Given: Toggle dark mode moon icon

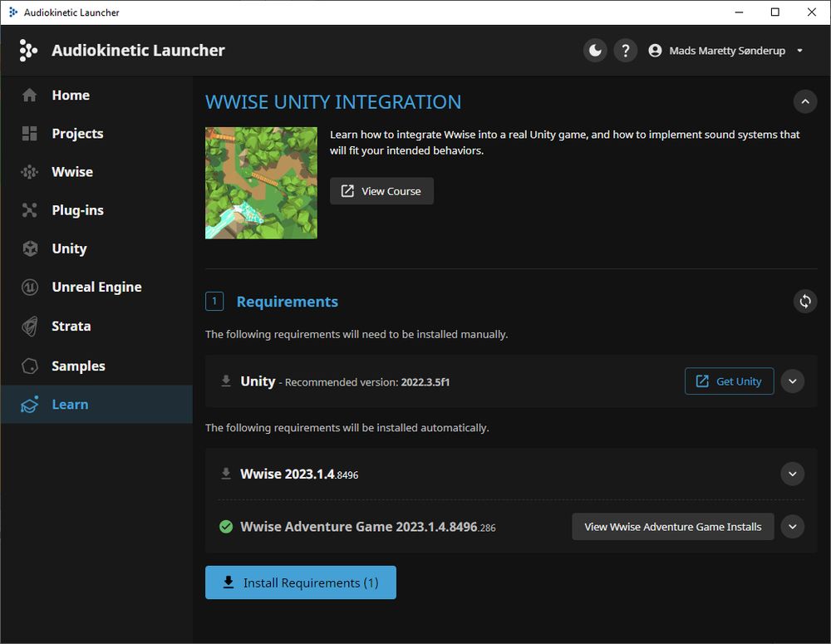Looking at the screenshot, I should (x=595, y=51).
